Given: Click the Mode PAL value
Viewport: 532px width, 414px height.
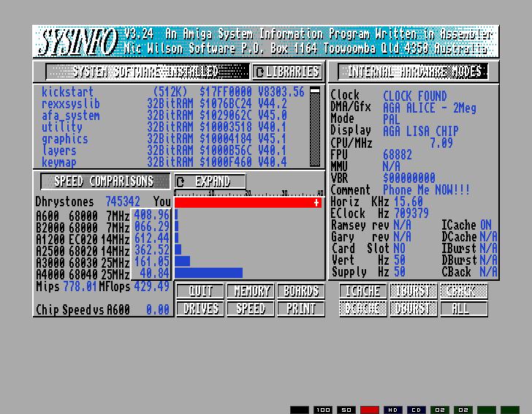Looking at the screenshot, I should coord(392,119).
